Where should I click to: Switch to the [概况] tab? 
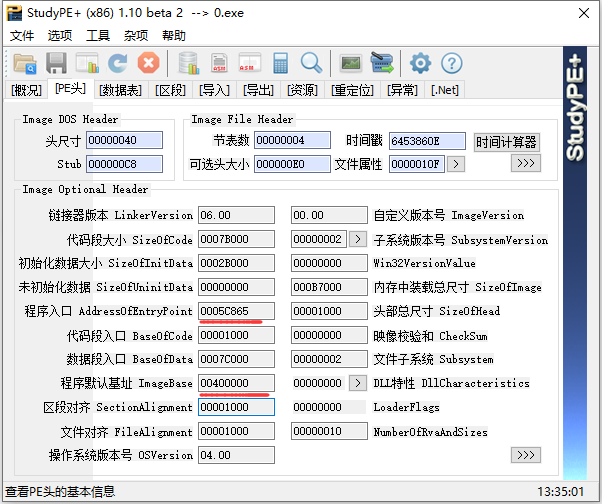click(x=26, y=90)
